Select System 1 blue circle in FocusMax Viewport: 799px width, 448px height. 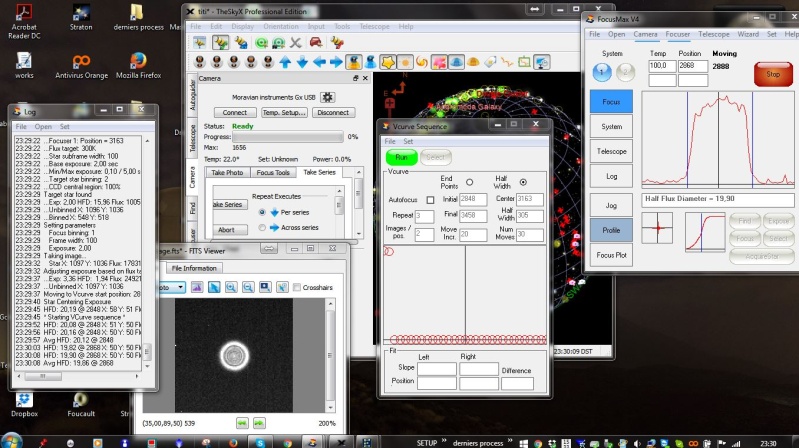[x=602, y=73]
